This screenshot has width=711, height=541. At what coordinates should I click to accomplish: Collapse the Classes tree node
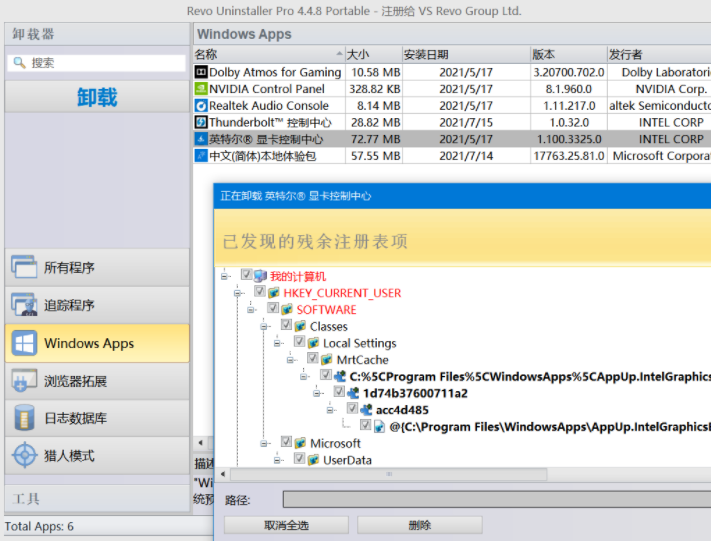(x=263, y=327)
